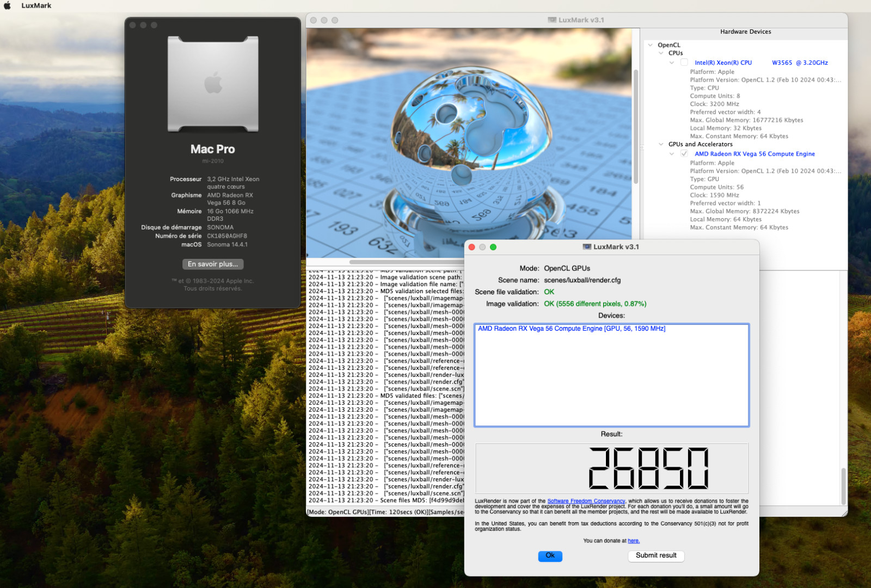Uncheck the AMD Radeon RX Vega 56 checkbox
The width and height of the screenshot is (871, 588).
click(x=684, y=154)
